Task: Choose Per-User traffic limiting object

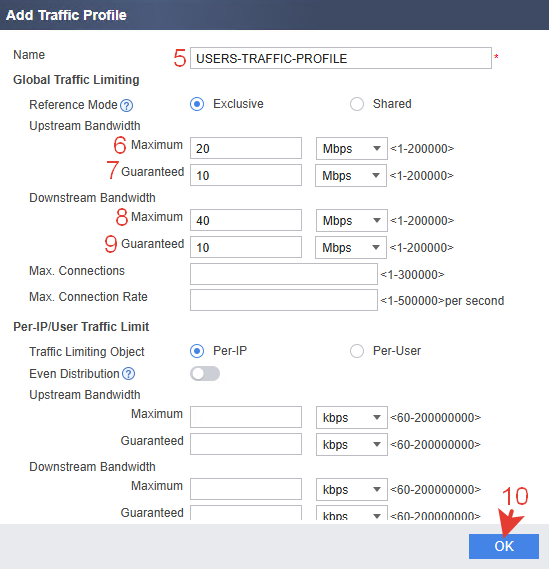Action: click(357, 351)
